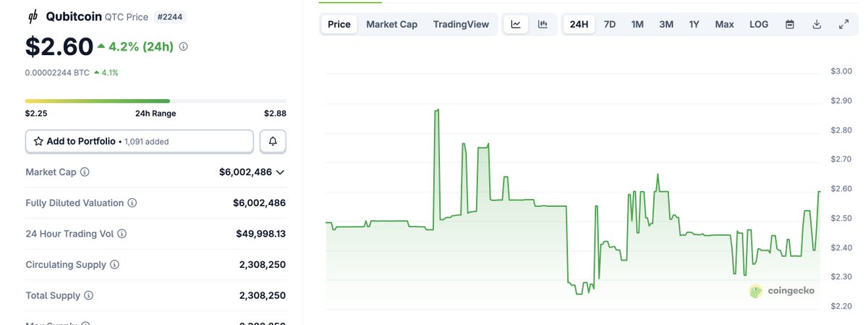The height and width of the screenshot is (325, 868).
Task: Switch to line chart view icon
Action: pos(516,24)
